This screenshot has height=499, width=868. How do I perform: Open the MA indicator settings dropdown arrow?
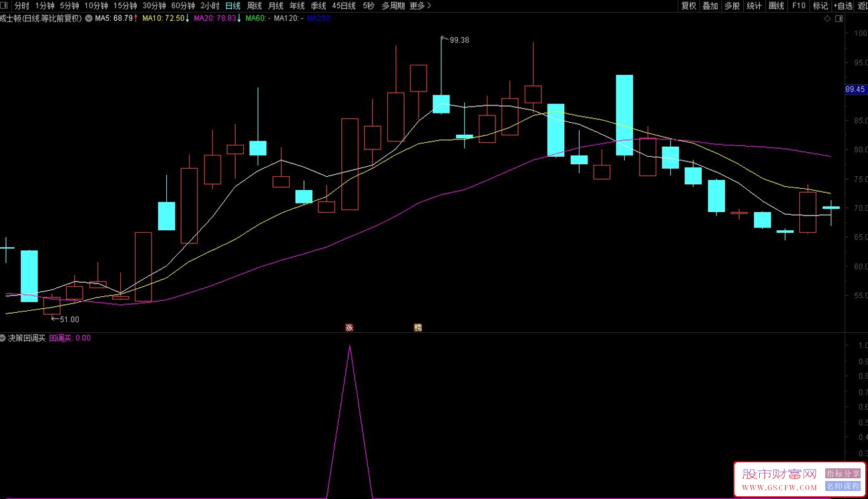coord(89,18)
